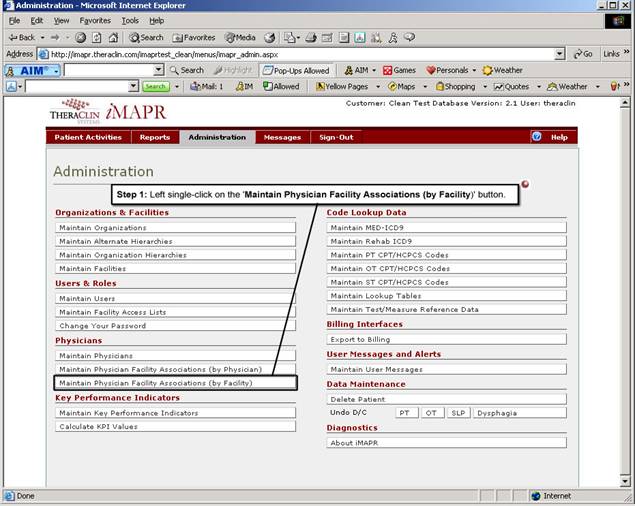
Task: Click the Media toolbar button
Action: tap(240, 37)
